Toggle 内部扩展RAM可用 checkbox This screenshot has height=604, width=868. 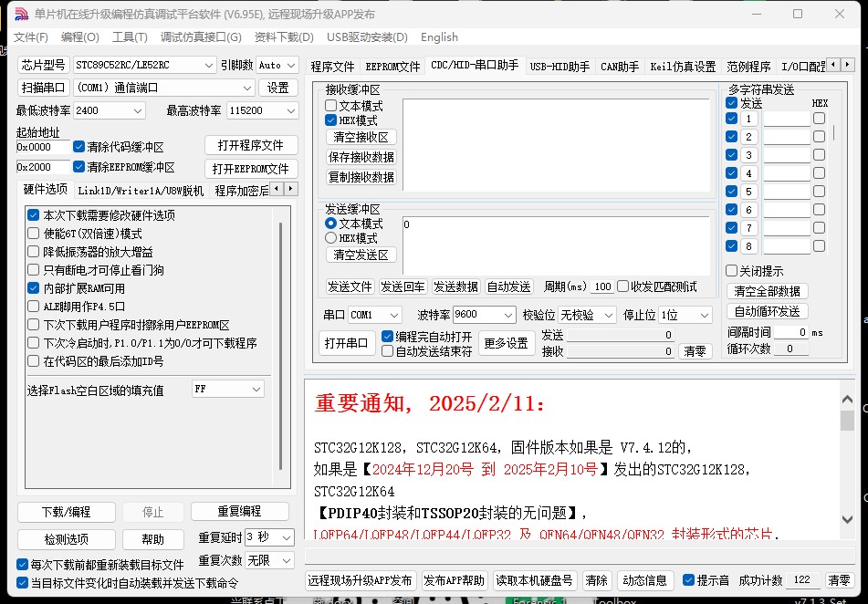pyautogui.click(x=34, y=288)
